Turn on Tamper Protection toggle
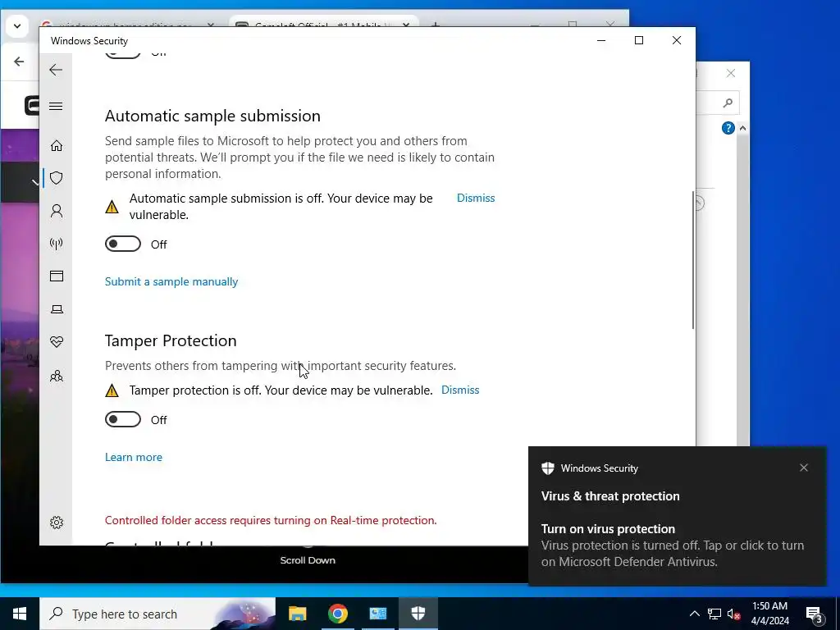The width and height of the screenshot is (840, 630). [123, 419]
